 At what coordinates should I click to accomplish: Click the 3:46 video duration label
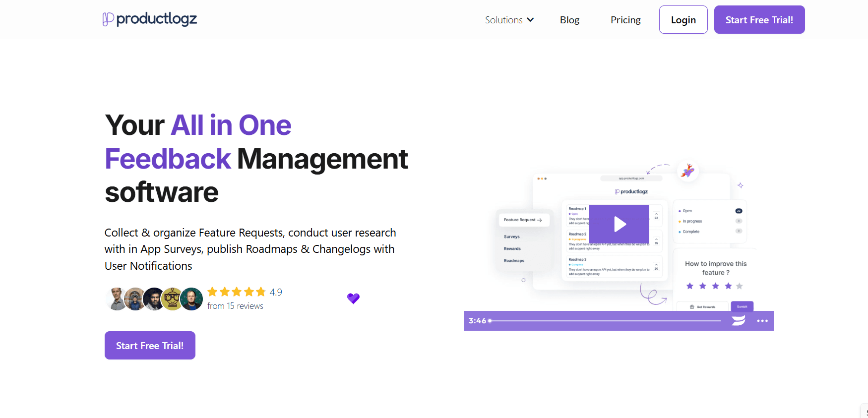tap(477, 321)
